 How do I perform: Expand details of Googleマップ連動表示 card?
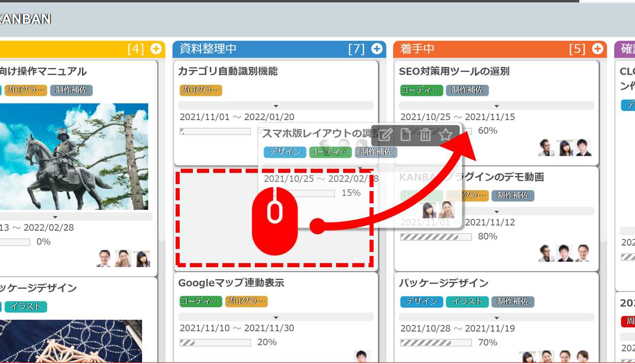click(x=276, y=317)
